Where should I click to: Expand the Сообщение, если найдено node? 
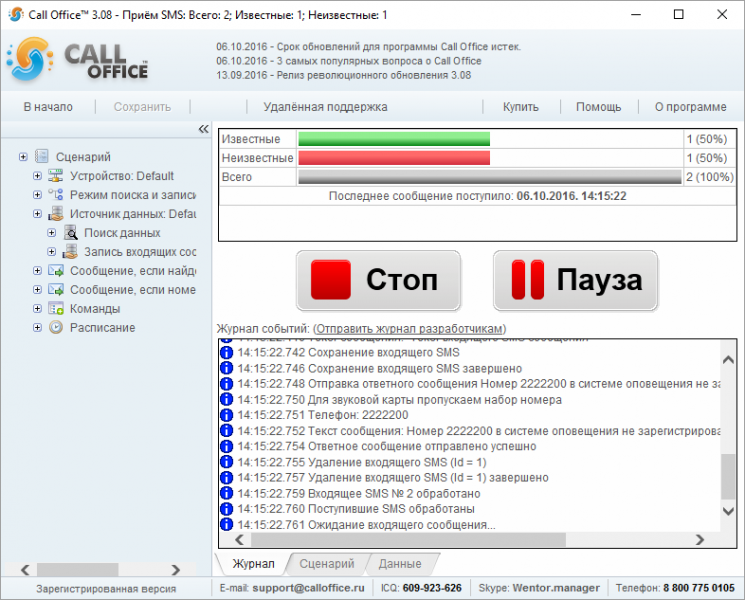click(37, 271)
